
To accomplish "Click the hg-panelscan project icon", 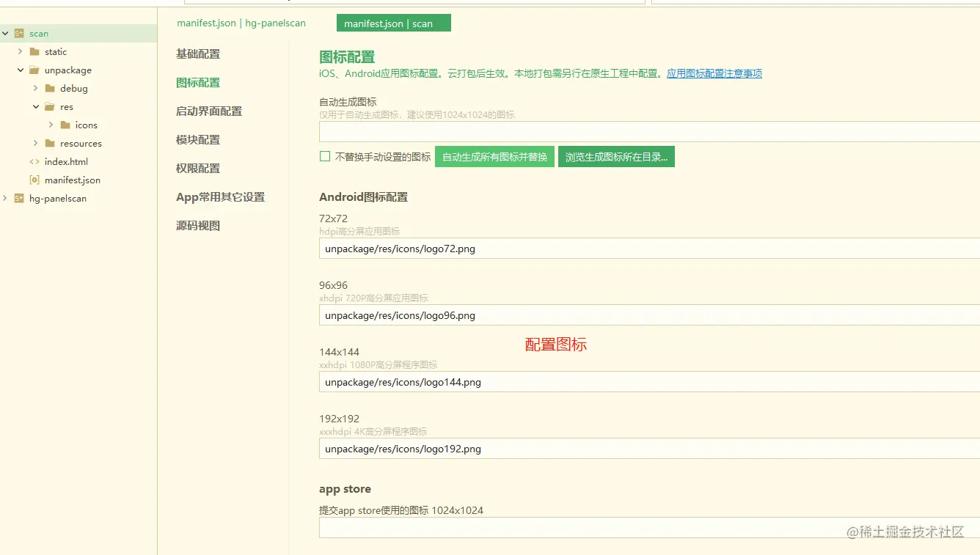I will (x=19, y=199).
